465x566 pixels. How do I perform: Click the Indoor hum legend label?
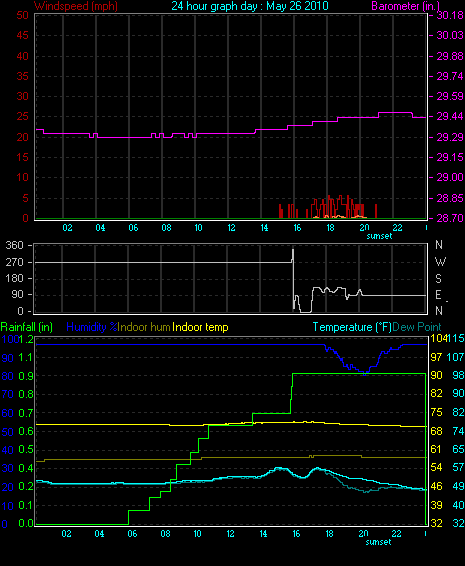[x=144, y=327]
